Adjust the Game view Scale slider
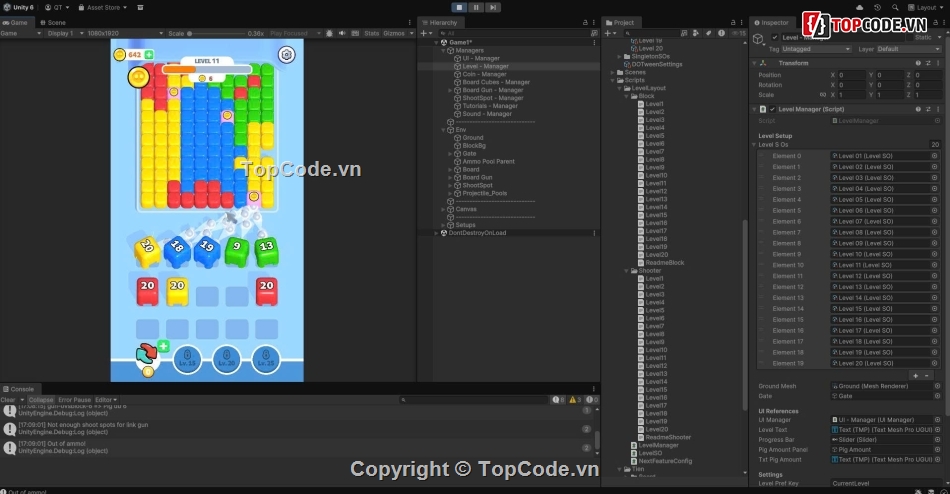This screenshot has height=494, width=950. coord(215,33)
